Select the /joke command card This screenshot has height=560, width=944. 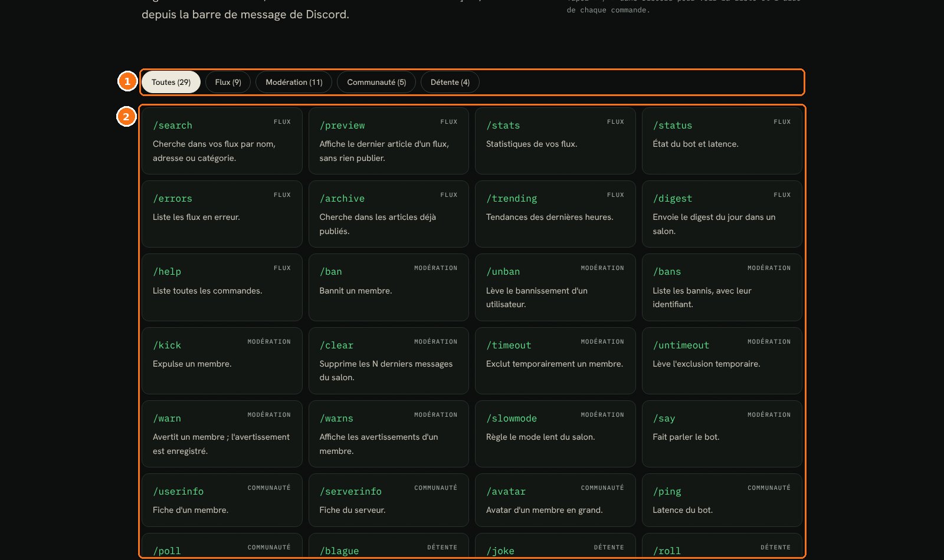click(555, 546)
